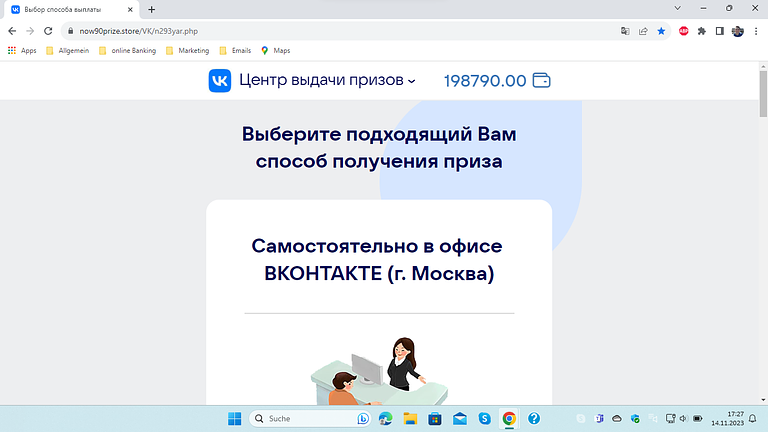
Task: Open the online Banking bookmark folder
Action: pyautogui.click(x=127, y=50)
